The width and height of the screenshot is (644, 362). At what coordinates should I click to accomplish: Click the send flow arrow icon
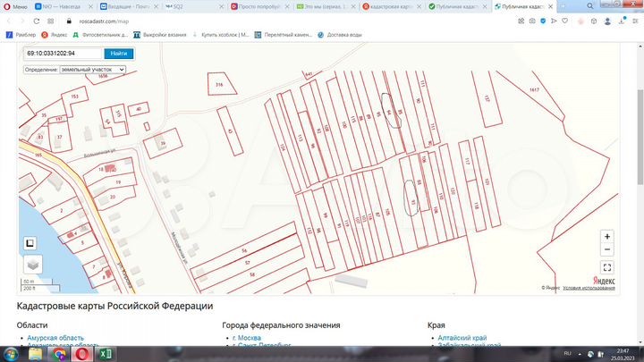point(554,21)
